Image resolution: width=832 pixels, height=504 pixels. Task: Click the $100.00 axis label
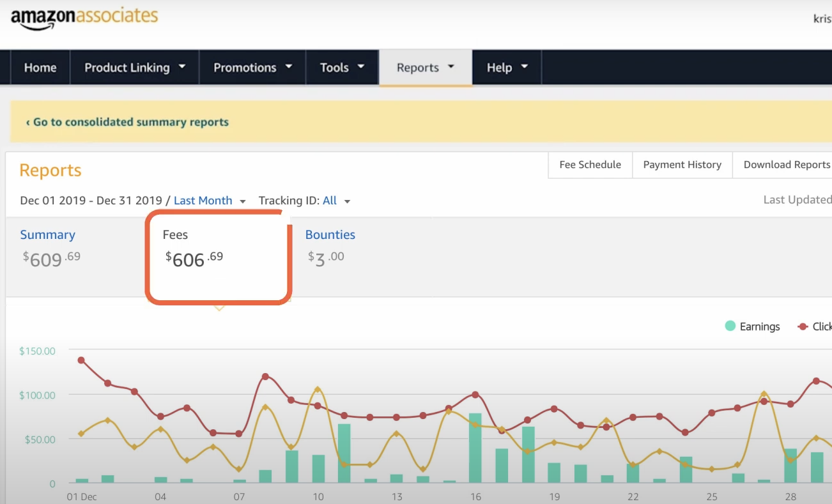pyautogui.click(x=37, y=395)
